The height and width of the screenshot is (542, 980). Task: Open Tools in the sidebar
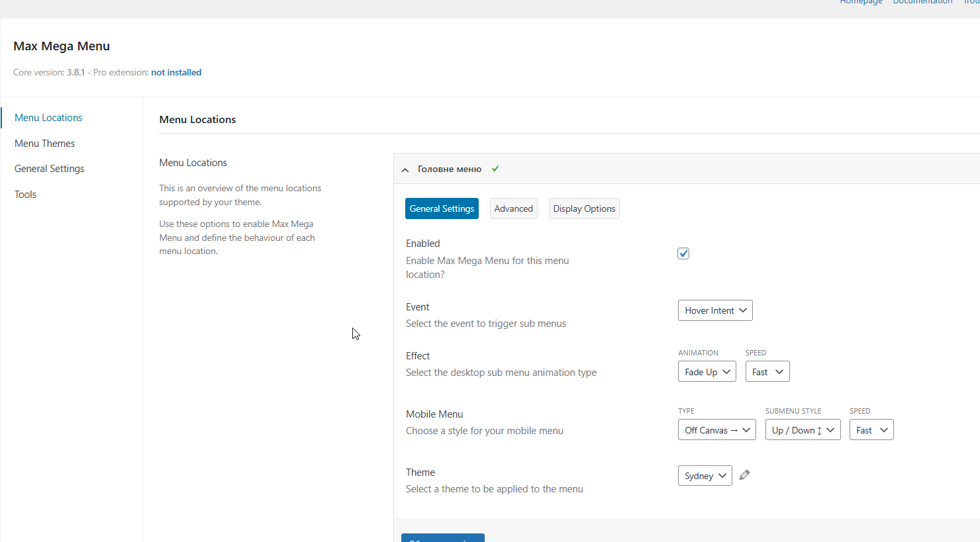(25, 195)
